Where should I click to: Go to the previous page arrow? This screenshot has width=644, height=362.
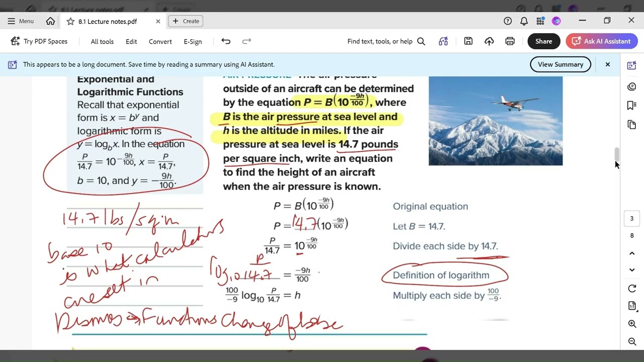pos(632,254)
